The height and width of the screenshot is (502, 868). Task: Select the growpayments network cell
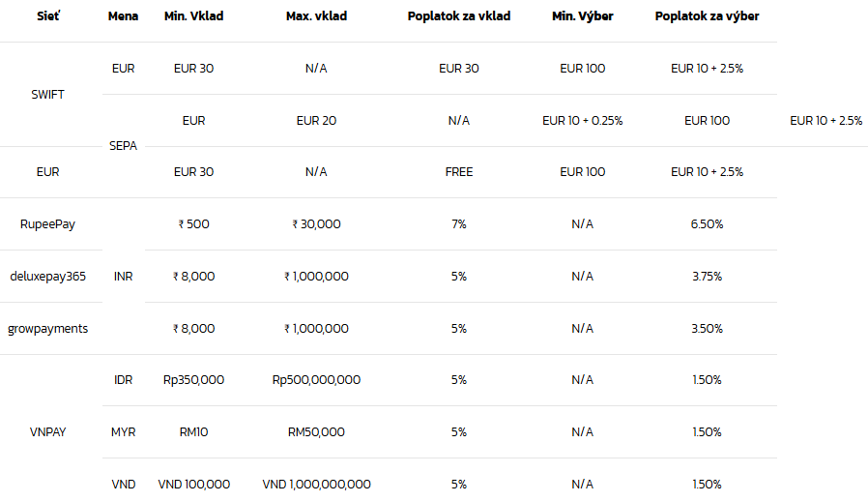point(47,329)
